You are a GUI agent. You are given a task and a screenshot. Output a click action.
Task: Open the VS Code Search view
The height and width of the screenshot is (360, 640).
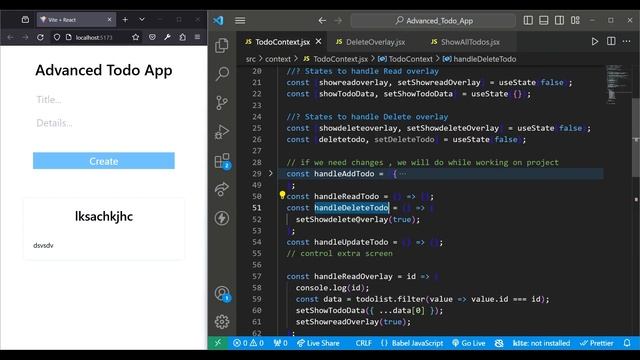pyautogui.click(x=222, y=74)
